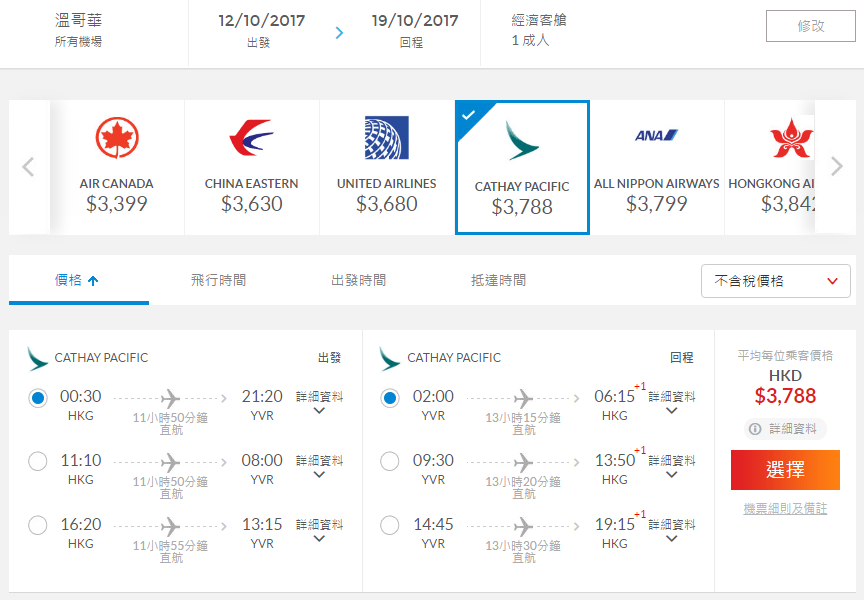Click the 平均每位乘客價格 label
This screenshot has width=864, height=600.
[785, 356]
